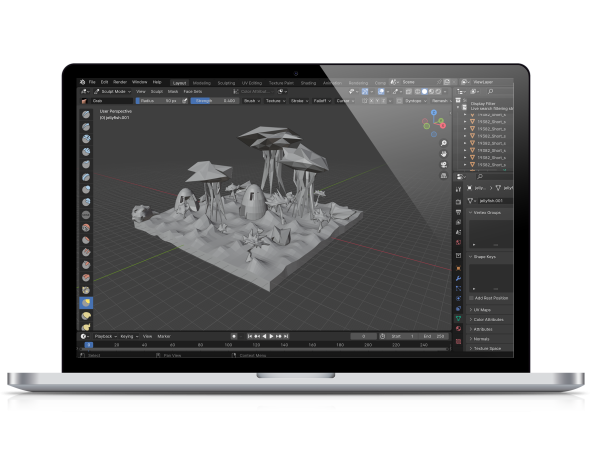This screenshot has width=590, height=450.
Task: Select the Clay Strips brush tool
Action: 86,152
